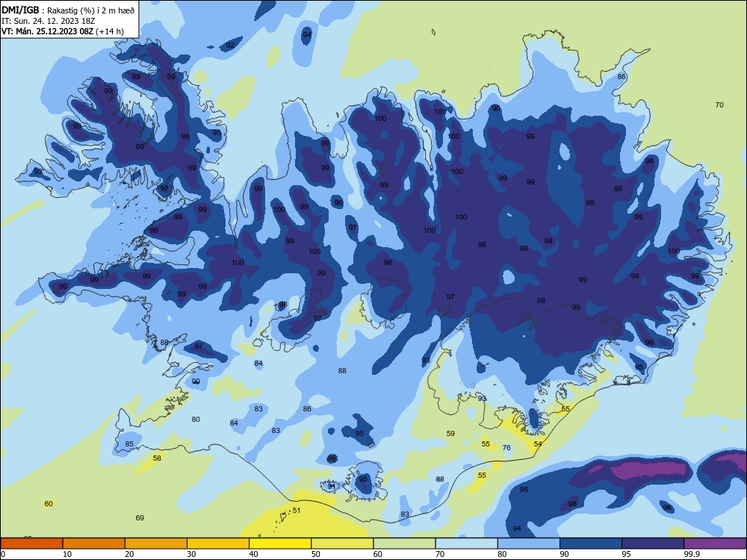This screenshot has height=560, width=747.
Task: Click the map value '92' off the northwest coast
Action: pos(230,46)
